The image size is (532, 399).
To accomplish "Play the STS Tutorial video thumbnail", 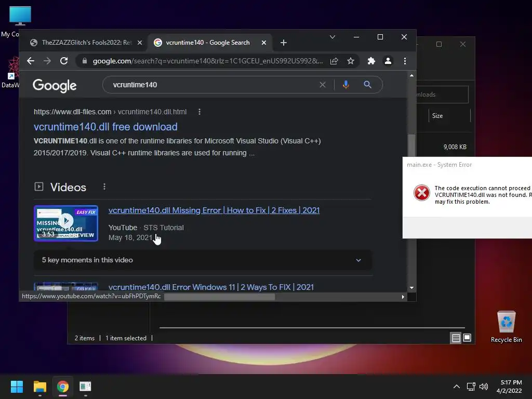I will [66, 223].
